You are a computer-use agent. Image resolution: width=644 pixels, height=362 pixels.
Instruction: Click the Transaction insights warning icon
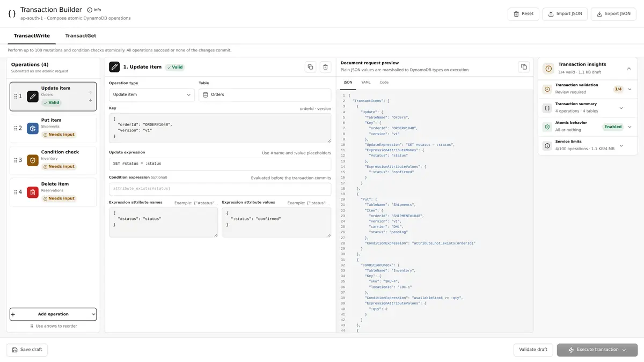pos(548,69)
